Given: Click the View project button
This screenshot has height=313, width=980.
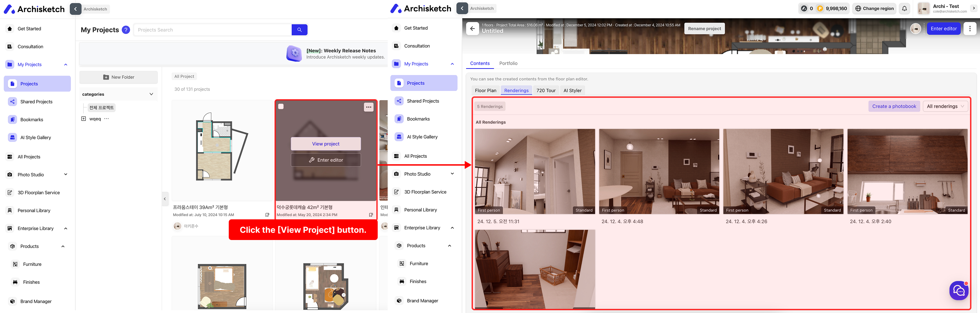Looking at the screenshot, I should pyautogui.click(x=326, y=144).
